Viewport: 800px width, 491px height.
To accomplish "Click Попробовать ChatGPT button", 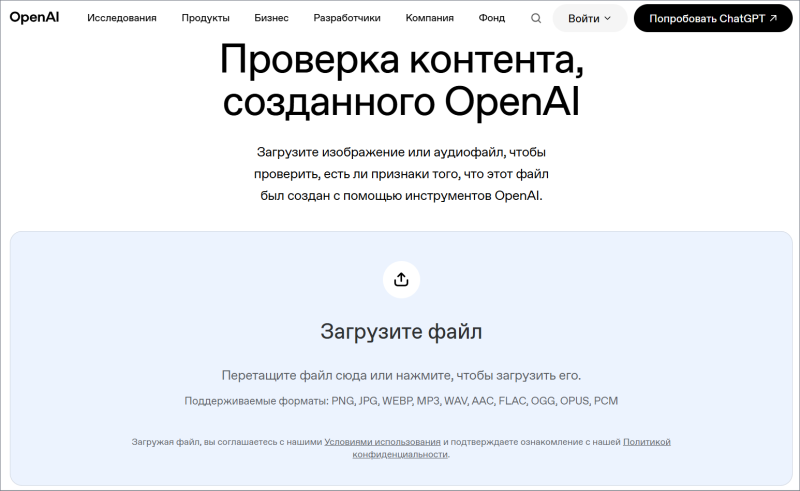I will coord(713,18).
